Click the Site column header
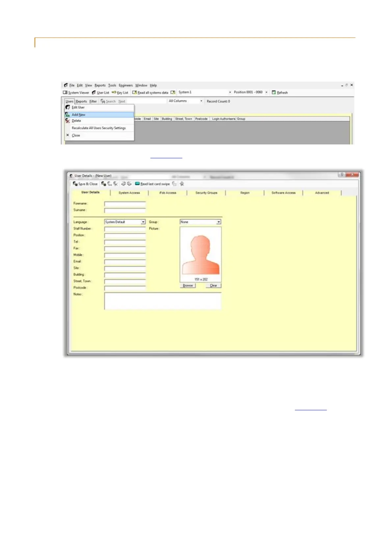 tap(156, 119)
